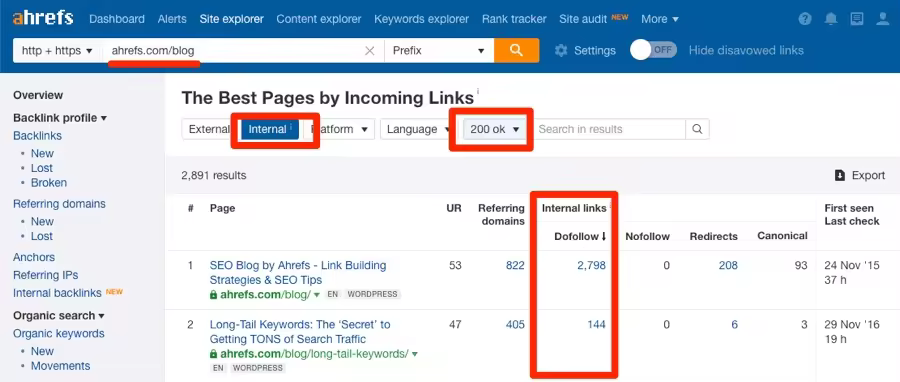Expand the 200 ok status dropdown
This screenshot has height=382, width=900.
coord(494,129)
